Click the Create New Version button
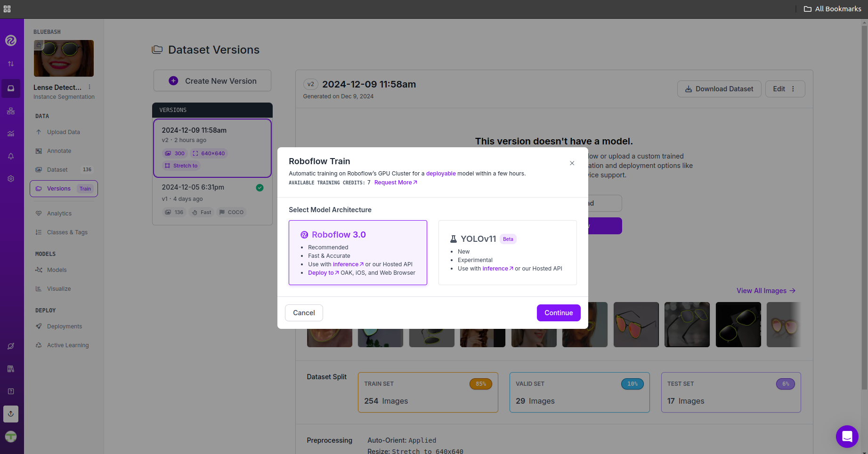The height and width of the screenshot is (454, 868). click(212, 81)
